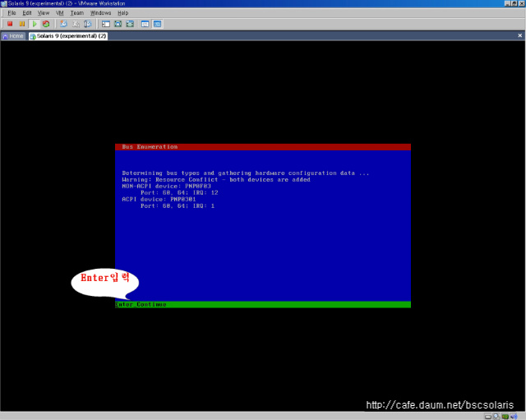Toggle the sidebar panel toolbar icon
This screenshot has height=420, width=526.
106,24
